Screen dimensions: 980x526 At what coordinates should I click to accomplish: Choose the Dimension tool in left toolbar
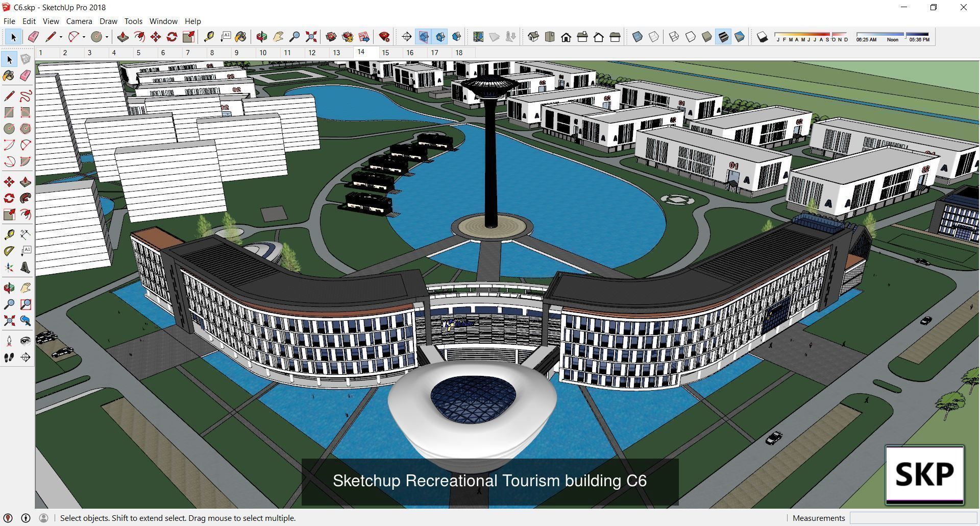tap(26, 234)
